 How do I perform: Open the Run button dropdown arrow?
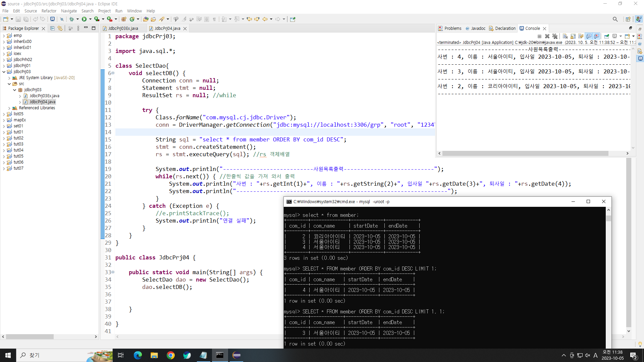tap(90, 19)
